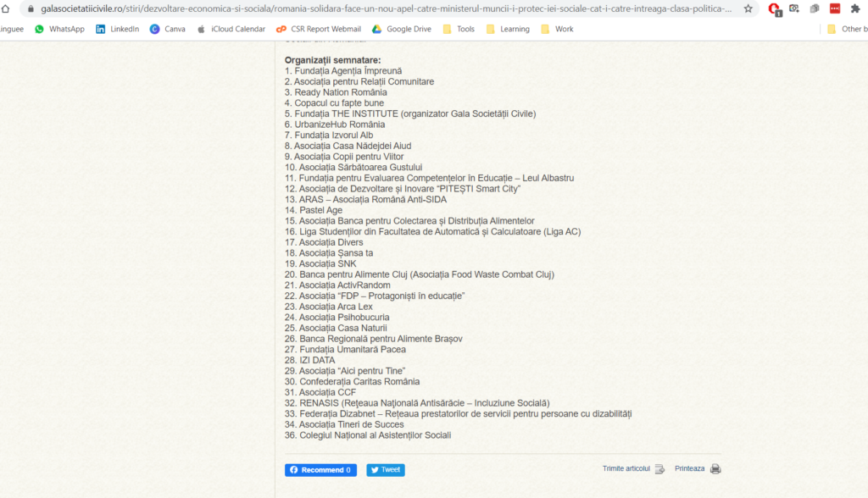Open the WhatsApp bookmark
Viewport: 868px width, 498px height.
pyautogui.click(x=60, y=29)
